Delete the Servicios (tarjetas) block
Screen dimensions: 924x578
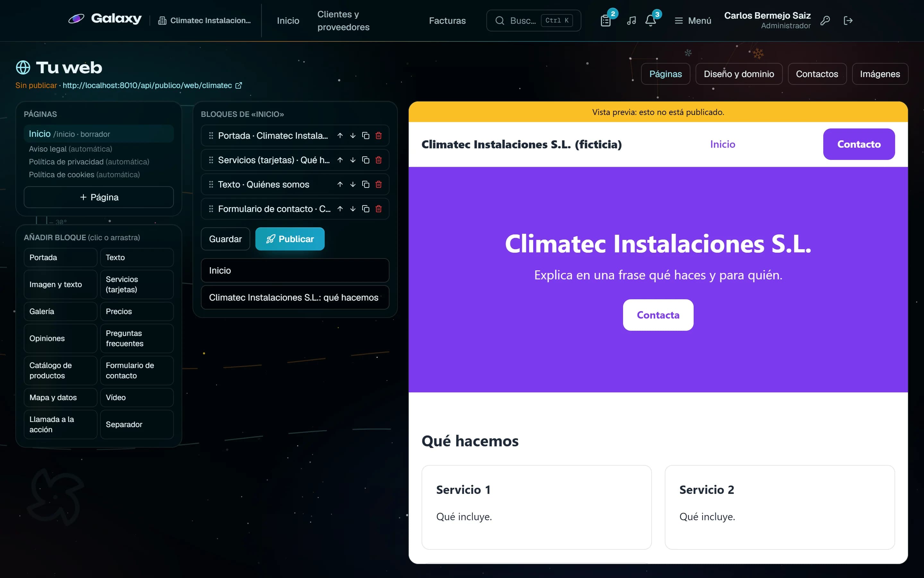click(x=378, y=160)
